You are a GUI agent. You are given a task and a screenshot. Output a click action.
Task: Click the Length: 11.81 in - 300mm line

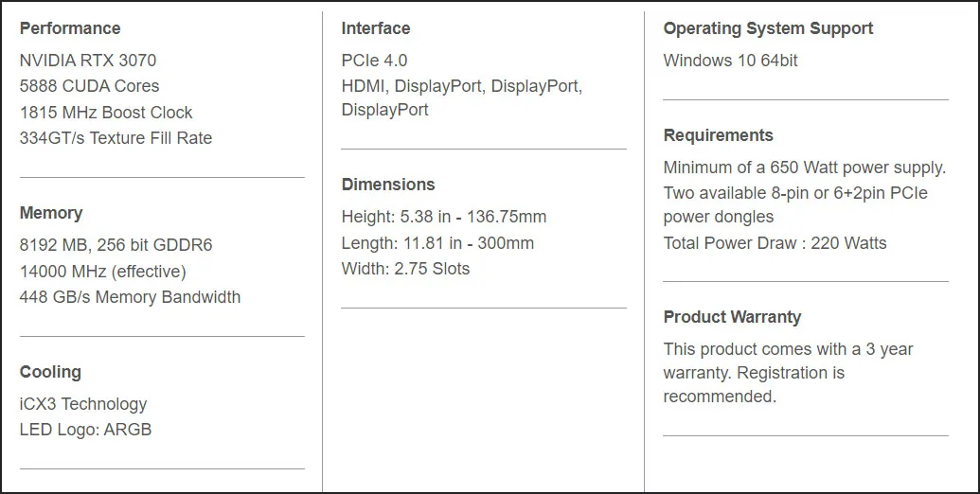pos(437,243)
